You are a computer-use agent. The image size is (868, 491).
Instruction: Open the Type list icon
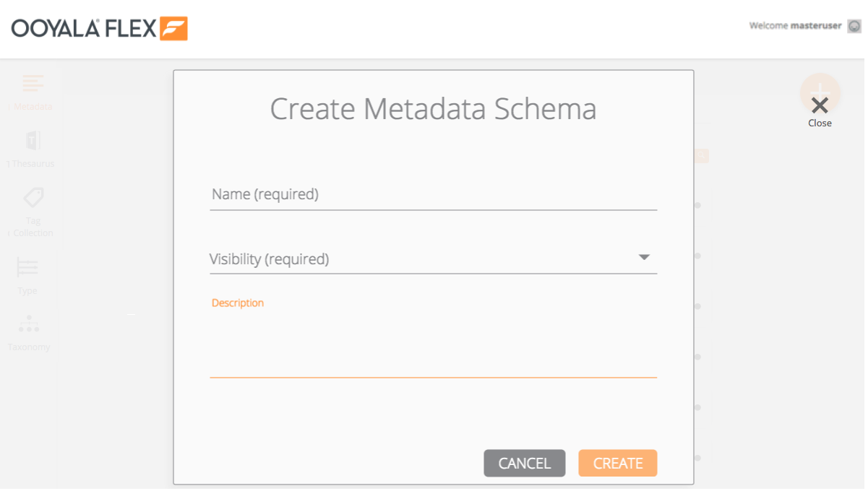[27, 268]
